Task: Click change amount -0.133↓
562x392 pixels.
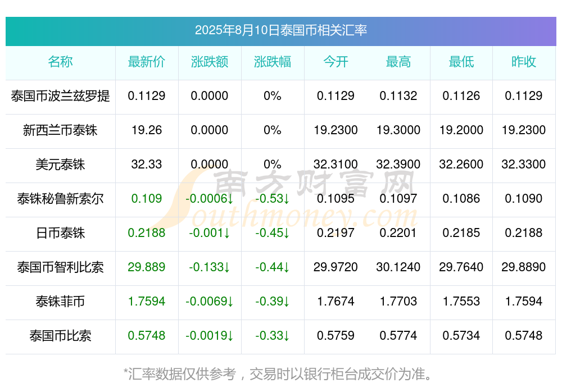Action: pos(209,267)
